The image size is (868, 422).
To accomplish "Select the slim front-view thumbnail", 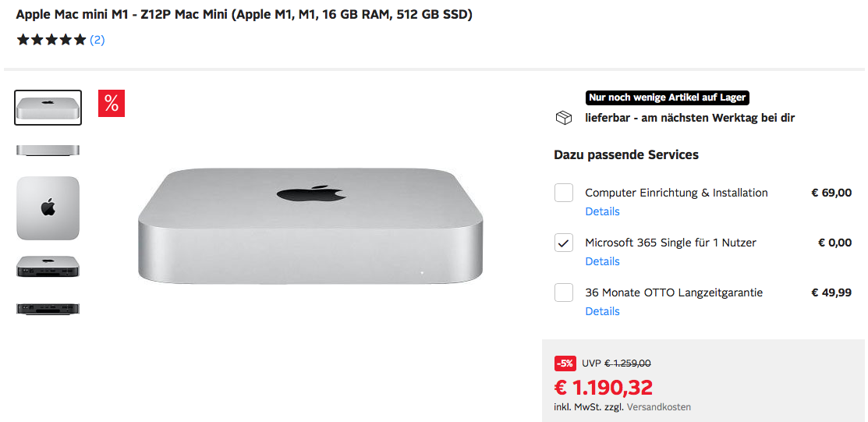I will (48, 151).
